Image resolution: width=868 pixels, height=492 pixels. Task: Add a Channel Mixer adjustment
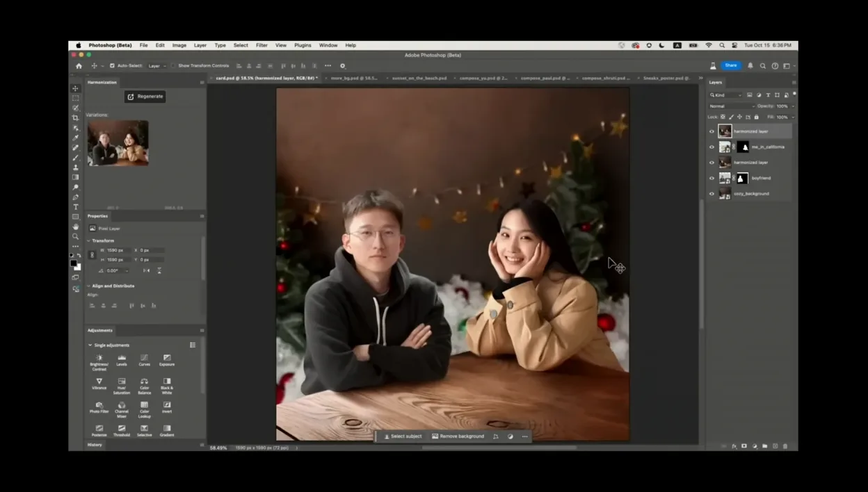point(122,409)
